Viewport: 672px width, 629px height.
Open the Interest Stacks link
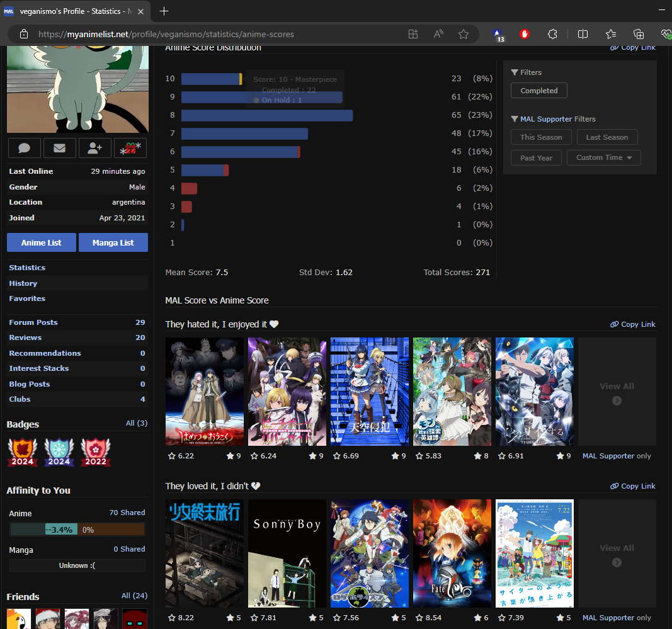pyautogui.click(x=39, y=368)
